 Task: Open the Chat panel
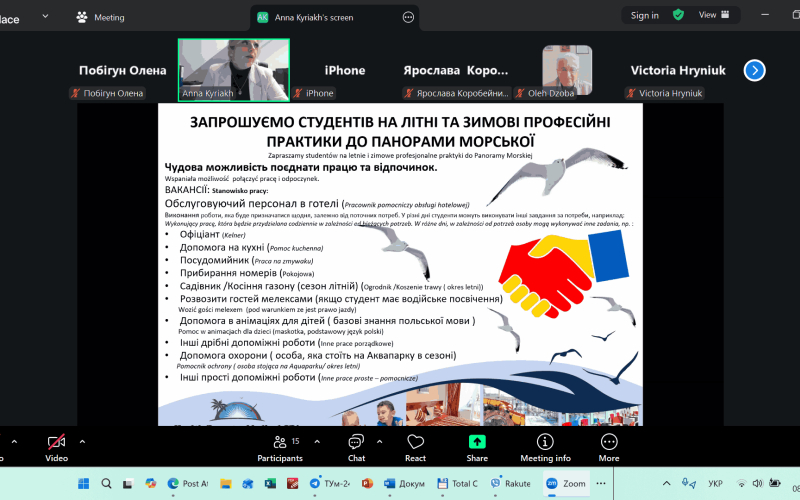pos(356,446)
